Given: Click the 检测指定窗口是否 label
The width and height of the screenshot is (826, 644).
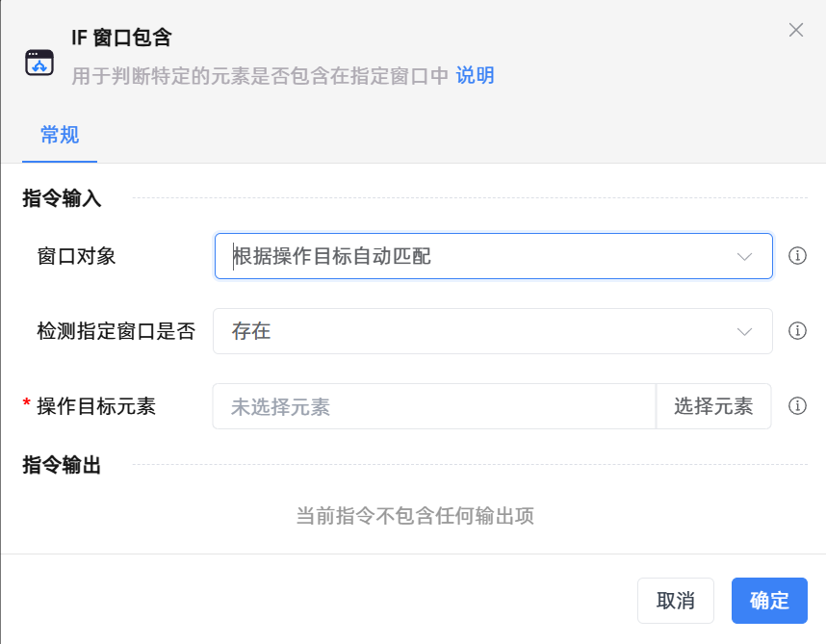Looking at the screenshot, I should (116, 331).
